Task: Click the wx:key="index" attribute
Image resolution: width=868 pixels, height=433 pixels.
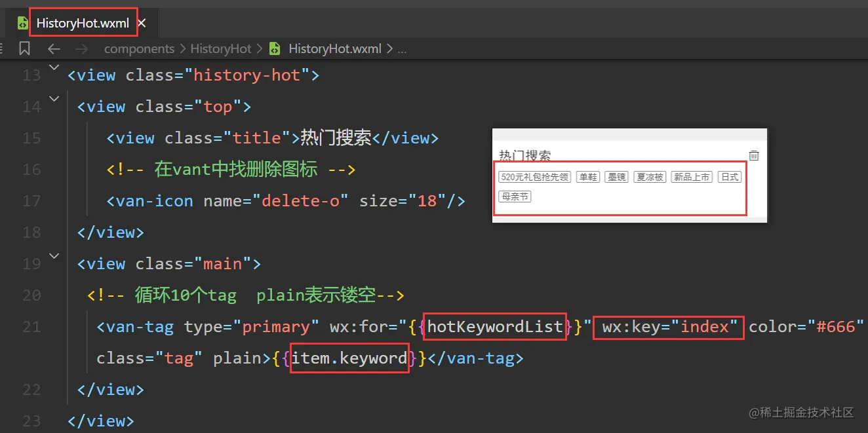Action: pyautogui.click(x=670, y=327)
